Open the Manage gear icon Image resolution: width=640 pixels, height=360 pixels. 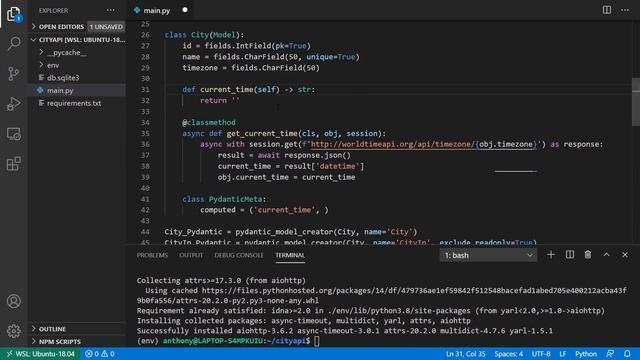(x=13, y=331)
